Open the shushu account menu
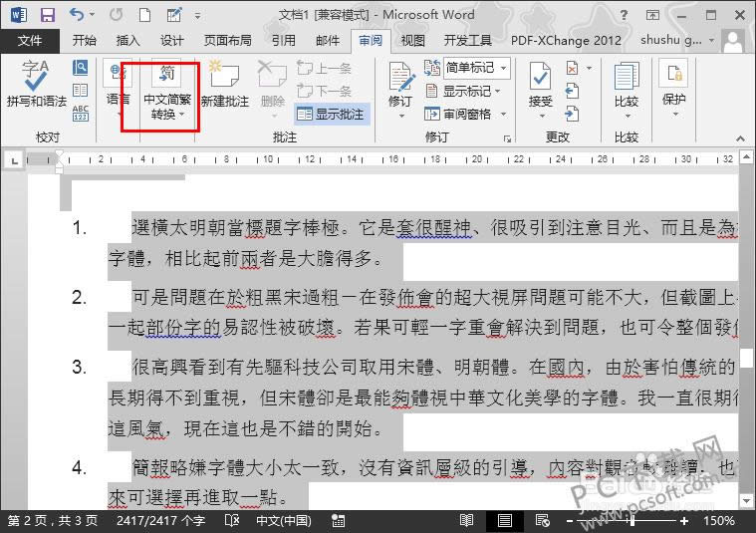The width and height of the screenshot is (756, 533). point(677,40)
